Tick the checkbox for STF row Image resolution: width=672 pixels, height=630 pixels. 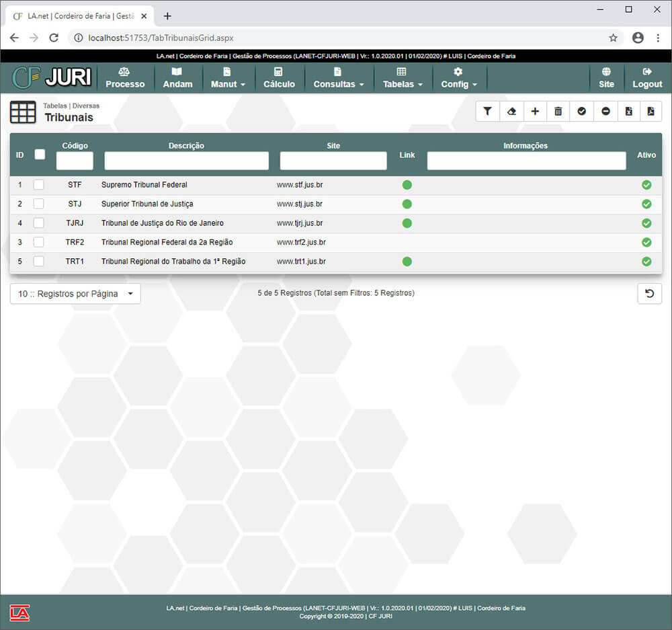pos(39,185)
